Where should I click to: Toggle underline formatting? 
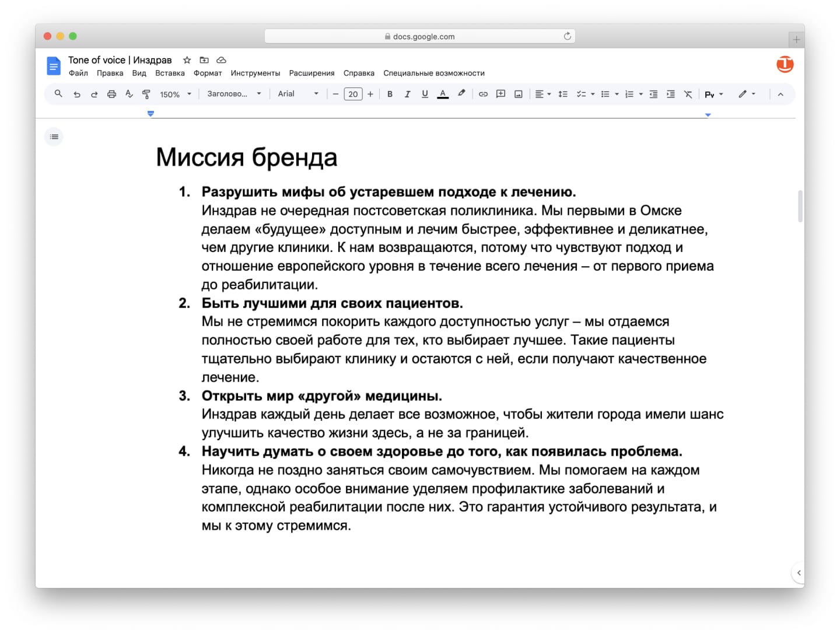pos(425,94)
